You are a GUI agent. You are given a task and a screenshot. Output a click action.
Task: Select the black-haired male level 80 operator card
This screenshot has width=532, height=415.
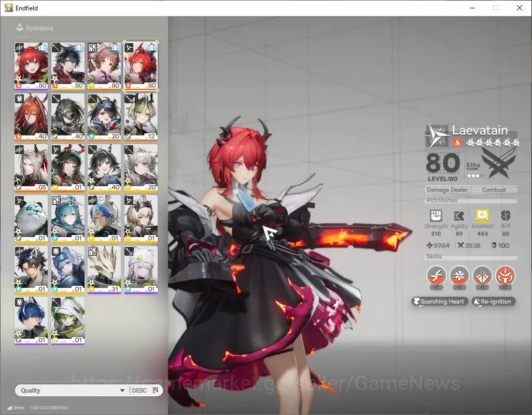(67, 66)
